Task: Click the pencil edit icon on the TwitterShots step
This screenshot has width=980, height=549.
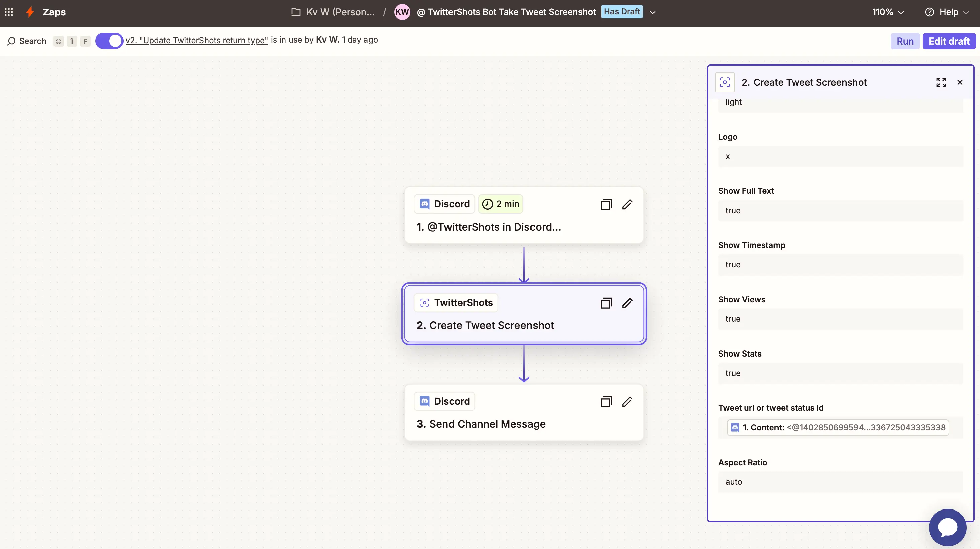Action: pos(627,303)
